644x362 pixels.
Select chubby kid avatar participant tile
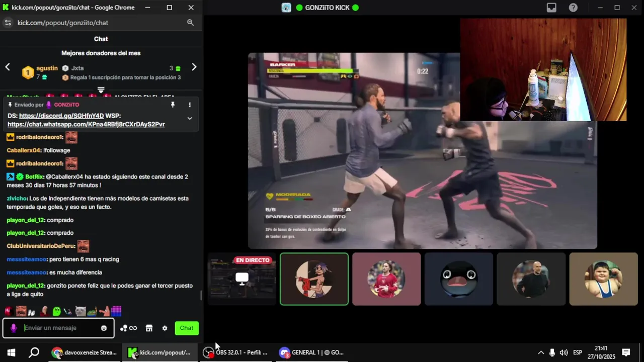click(x=603, y=279)
